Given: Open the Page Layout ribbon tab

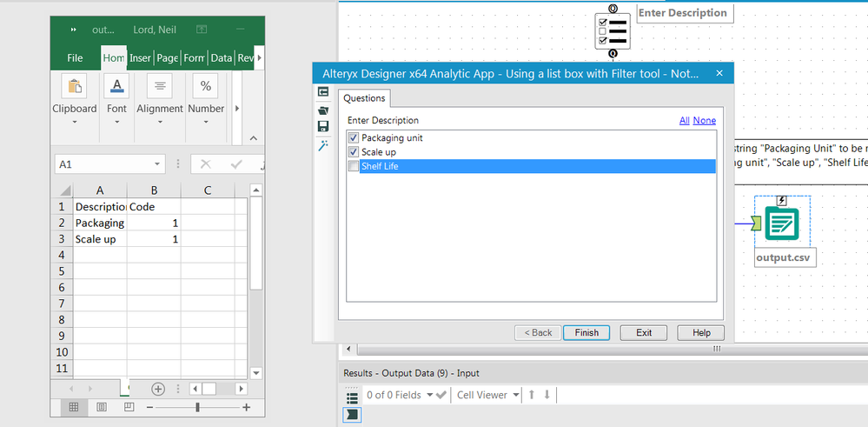Looking at the screenshot, I should (x=167, y=57).
